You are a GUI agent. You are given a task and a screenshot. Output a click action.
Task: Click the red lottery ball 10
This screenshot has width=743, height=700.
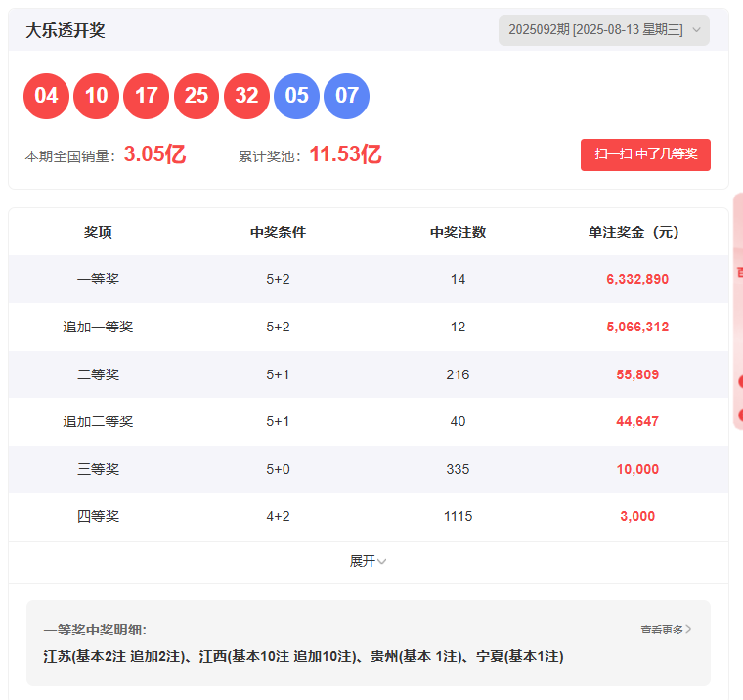click(x=96, y=96)
